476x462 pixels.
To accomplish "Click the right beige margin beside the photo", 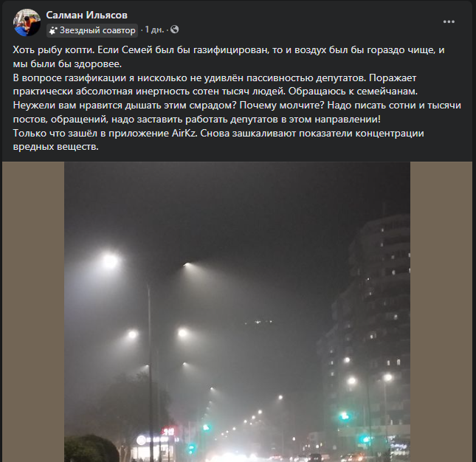I will pos(441,311).
